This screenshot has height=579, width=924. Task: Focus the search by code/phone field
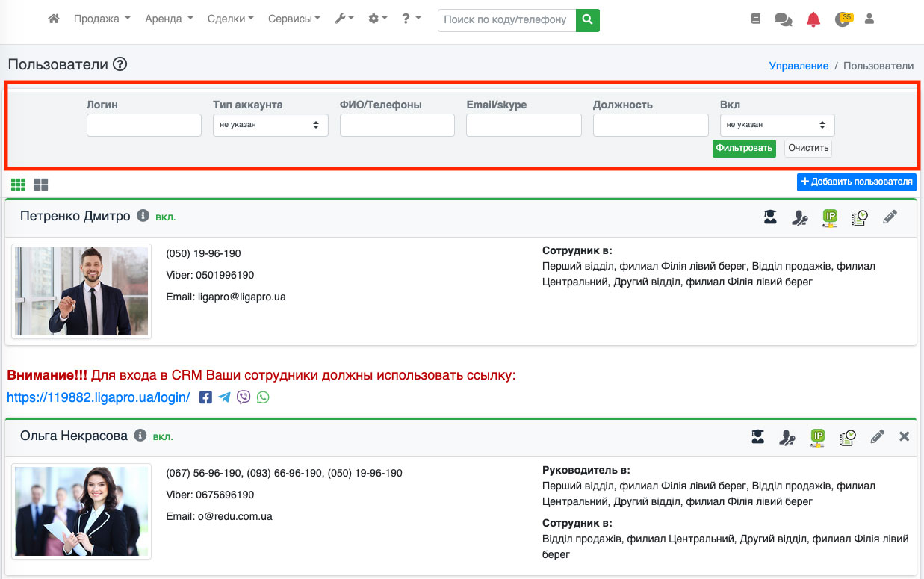click(507, 20)
